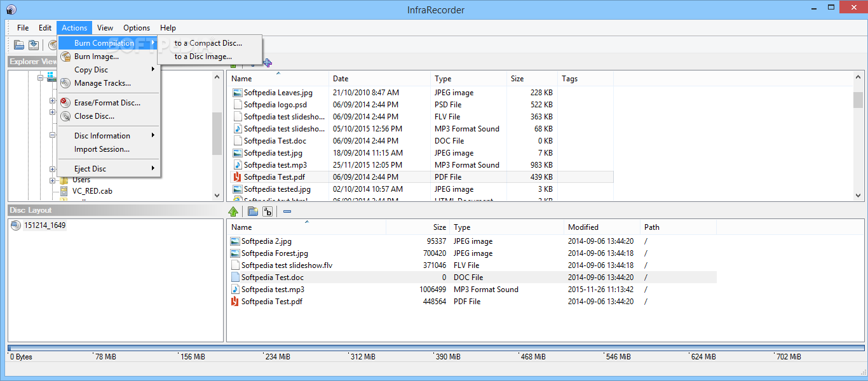Open the File menu

(23, 28)
